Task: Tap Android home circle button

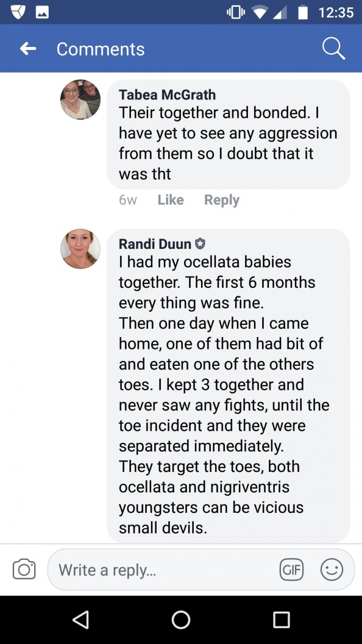Action: [x=181, y=620]
